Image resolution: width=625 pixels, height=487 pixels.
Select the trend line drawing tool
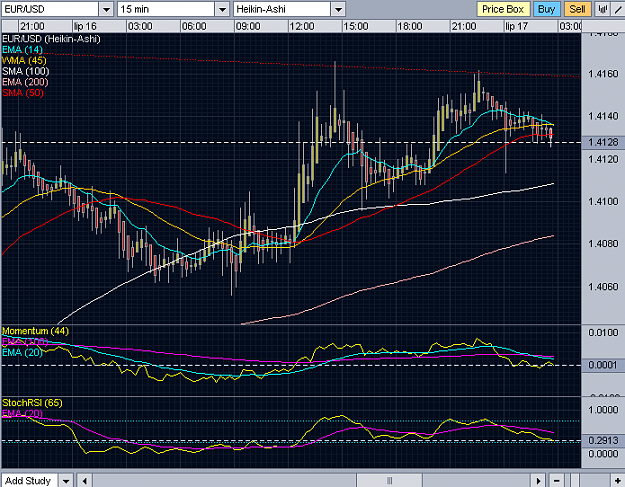(618, 9)
